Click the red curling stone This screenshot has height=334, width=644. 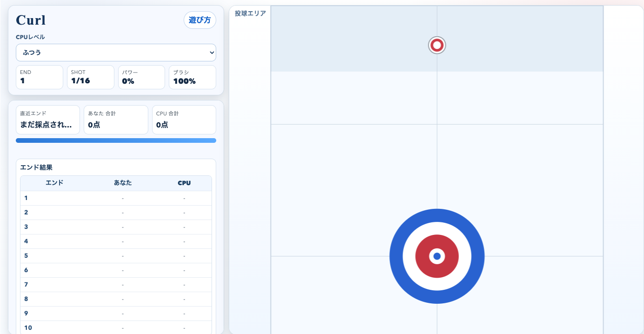437,45
